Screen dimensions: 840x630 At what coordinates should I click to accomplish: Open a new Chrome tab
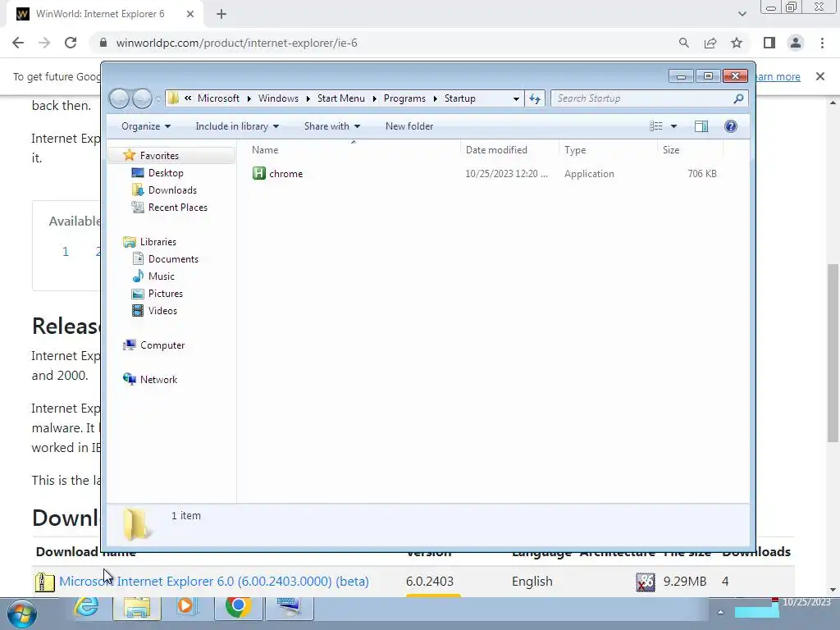pyautogui.click(x=221, y=14)
